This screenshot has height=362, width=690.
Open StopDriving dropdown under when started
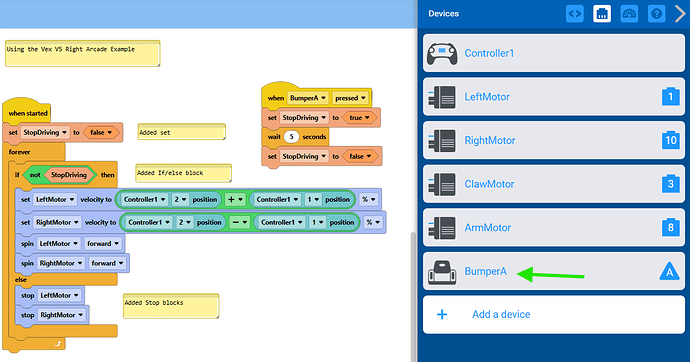(x=45, y=132)
